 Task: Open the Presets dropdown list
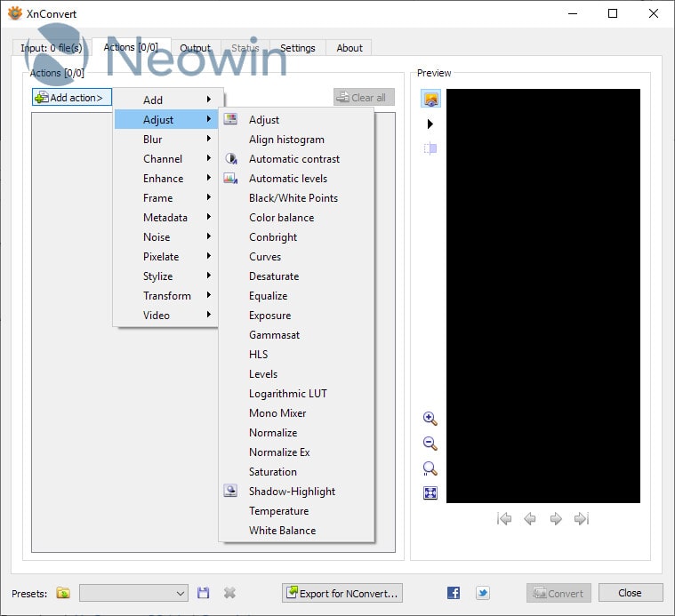(x=134, y=594)
